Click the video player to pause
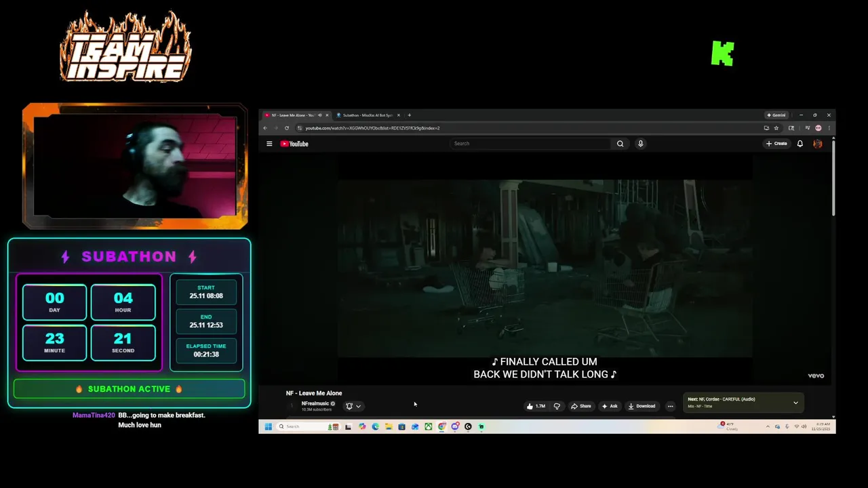The height and width of the screenshot is (488, 868). tap(545, 268)
